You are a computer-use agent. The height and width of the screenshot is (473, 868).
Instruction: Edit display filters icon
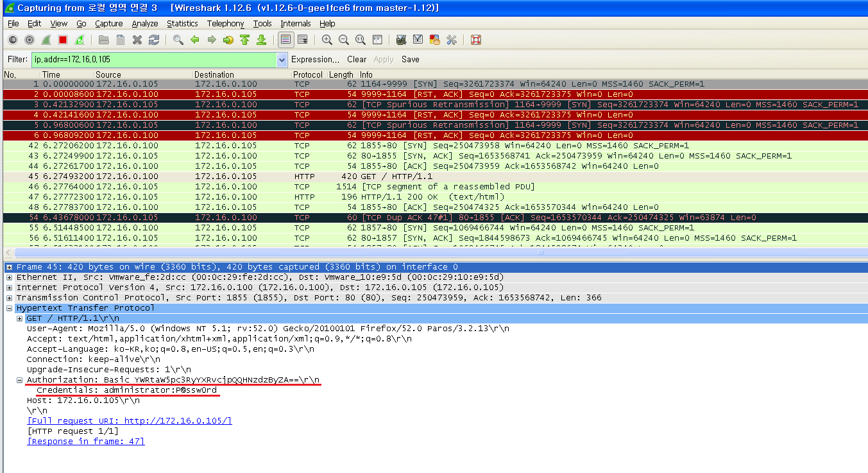[x=418, y=40]
